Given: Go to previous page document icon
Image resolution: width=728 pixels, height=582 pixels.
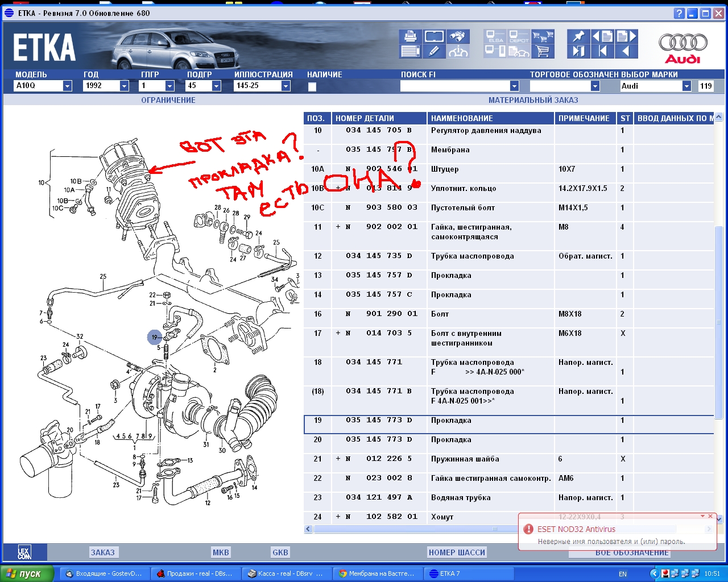Looking at the screenshot, I should [x=602, y=37].
